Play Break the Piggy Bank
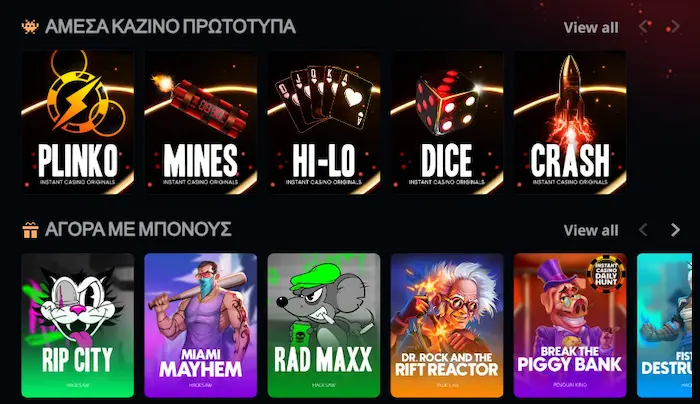Image resolution: width=700 pixels, height=404 pixels. [x=570, y=325]
